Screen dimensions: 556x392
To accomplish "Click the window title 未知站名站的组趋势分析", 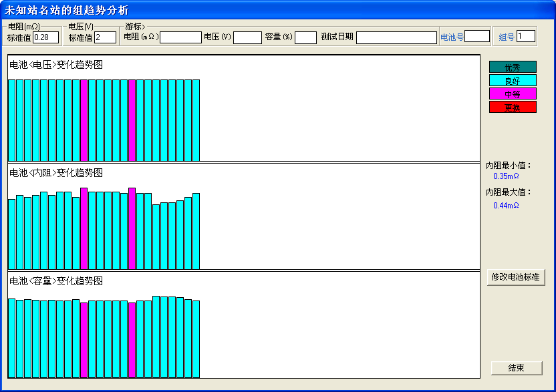I will pyautogui.click(x=66, y=10).
